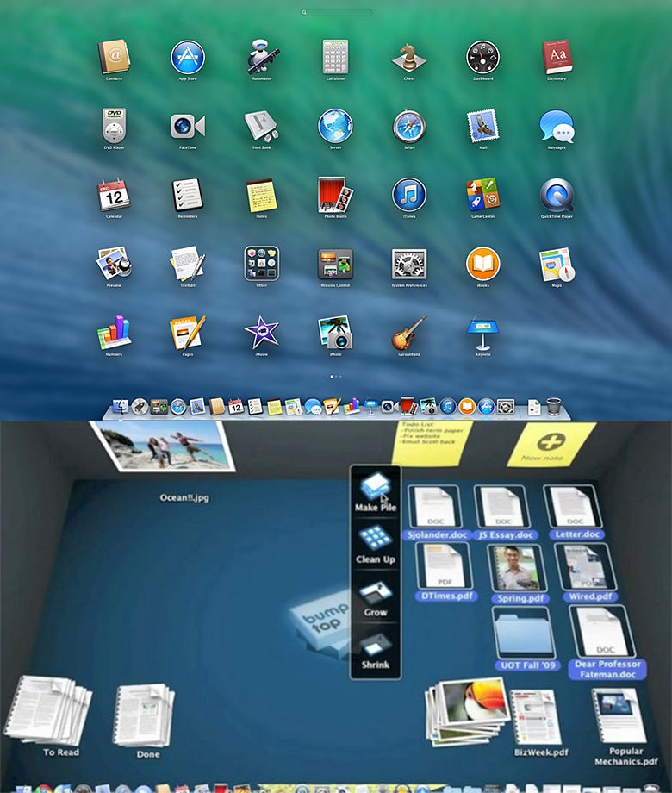Viewport: 672px width, 793px height.
Task: Choose Make Pile in BumpTop menu
Action: [x=375, y=491]
